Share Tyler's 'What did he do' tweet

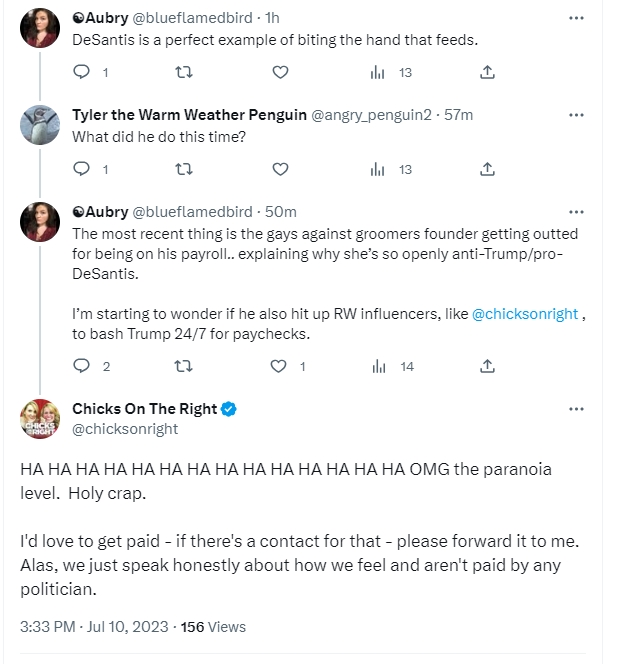(487, 169)
